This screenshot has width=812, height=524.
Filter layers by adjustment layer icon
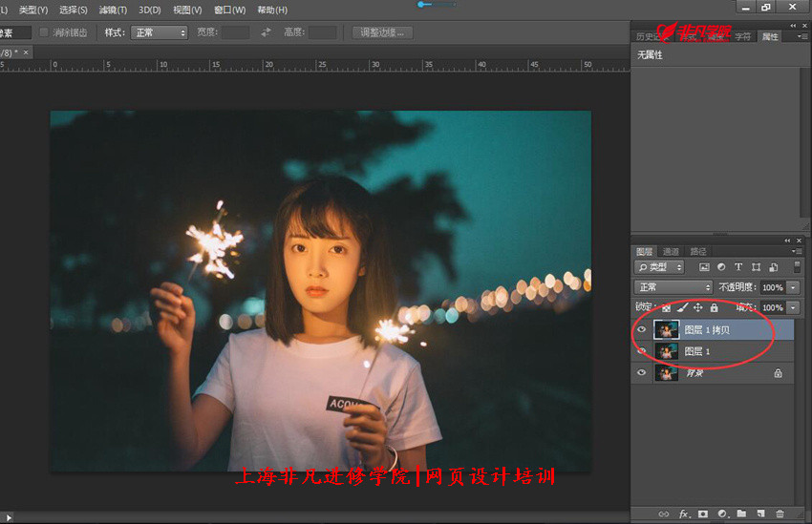point(721,267)
